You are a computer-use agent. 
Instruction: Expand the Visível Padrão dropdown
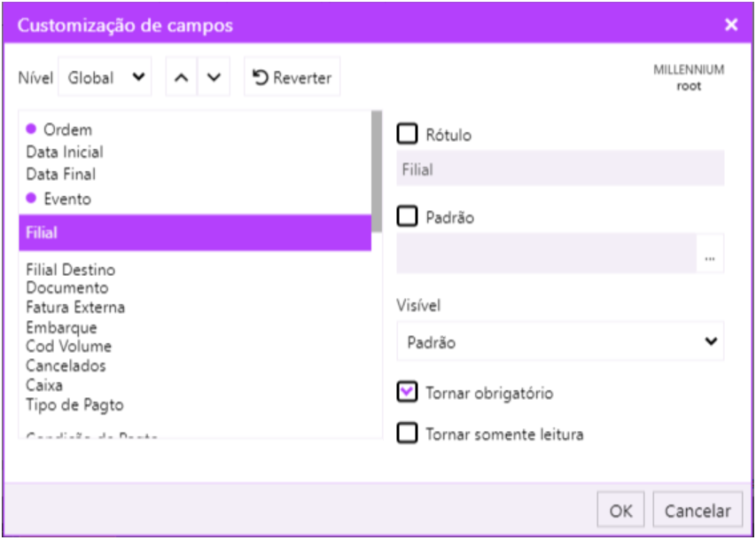coord(559,342)
